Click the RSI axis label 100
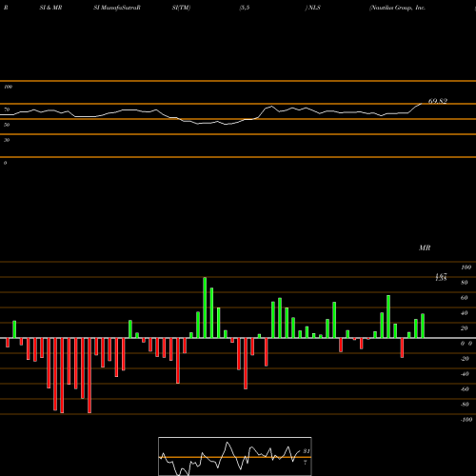The width and height of the screenshot is (476, 476). (x=9, y=87)
